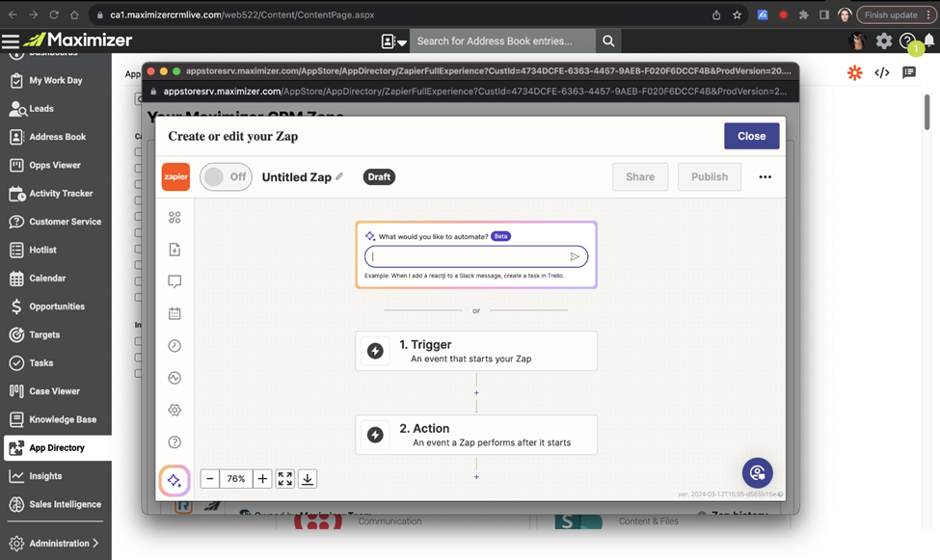The image size is (940, 560).
Task: Open Zap details file icon in editor sidebar
Action: (175, 250)
